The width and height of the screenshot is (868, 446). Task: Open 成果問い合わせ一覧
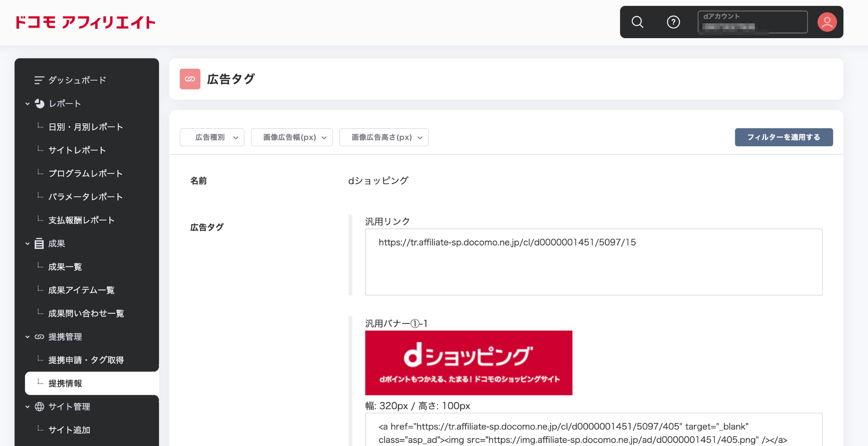click(86, 313)
